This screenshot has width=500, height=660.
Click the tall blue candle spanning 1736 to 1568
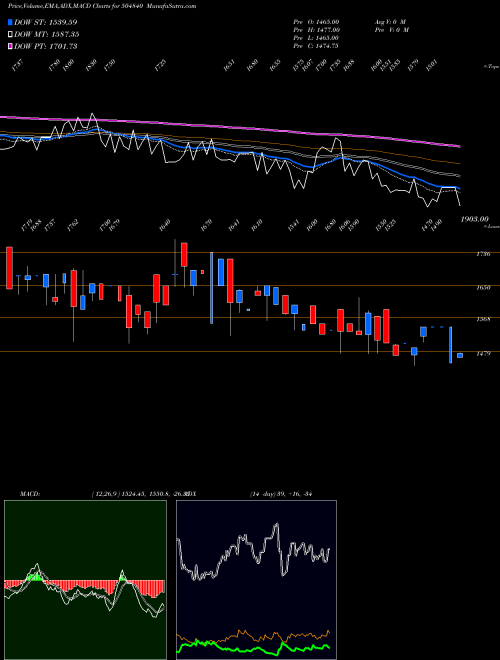212,288
